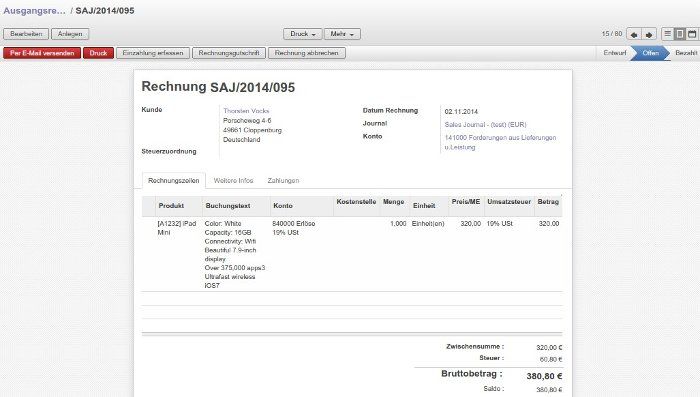Viewport: 700px width, 397px height.
Task: Send invoice with Per E-Mail versenden
Action: click(42, 53)
